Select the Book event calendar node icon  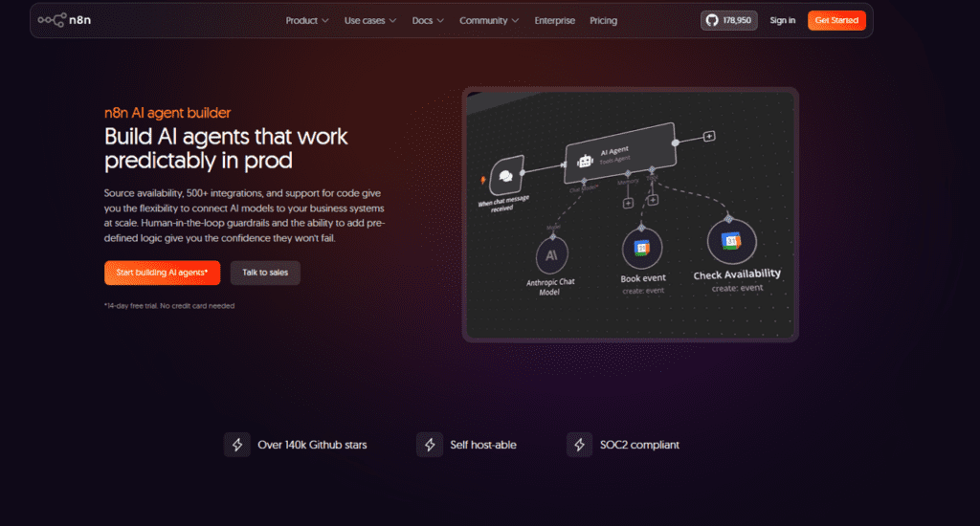(x=642, y=248)
